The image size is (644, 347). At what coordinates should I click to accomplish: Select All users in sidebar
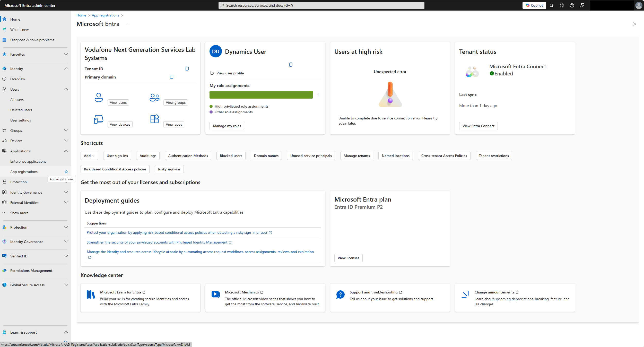tap(17, 100)
